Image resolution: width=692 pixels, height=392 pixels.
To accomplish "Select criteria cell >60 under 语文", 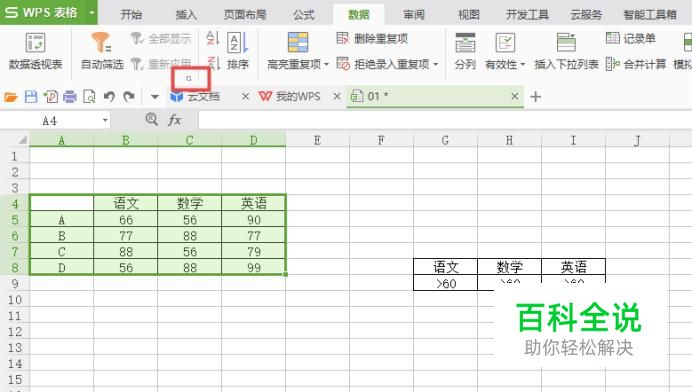I will (445, 283).
